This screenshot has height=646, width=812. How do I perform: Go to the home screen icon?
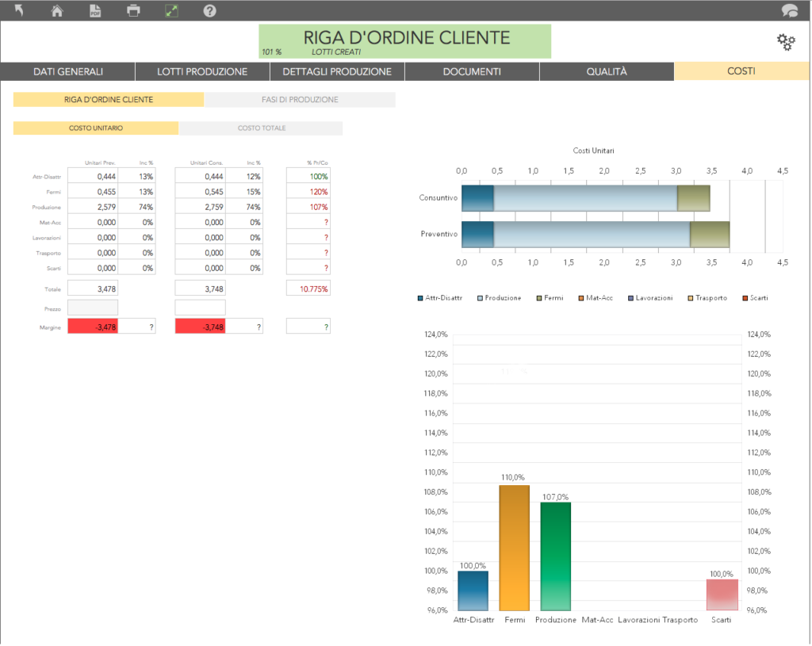(x=57, y=10)
